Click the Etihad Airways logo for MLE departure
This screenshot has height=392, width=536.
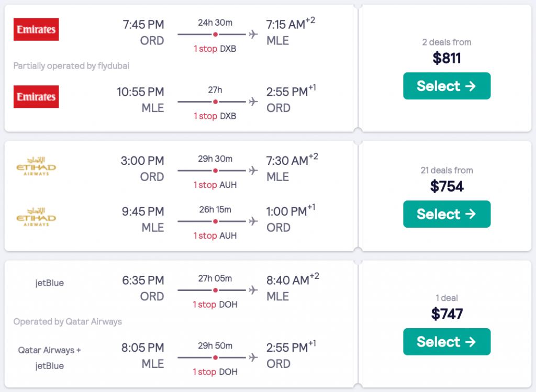coord(36,217)
